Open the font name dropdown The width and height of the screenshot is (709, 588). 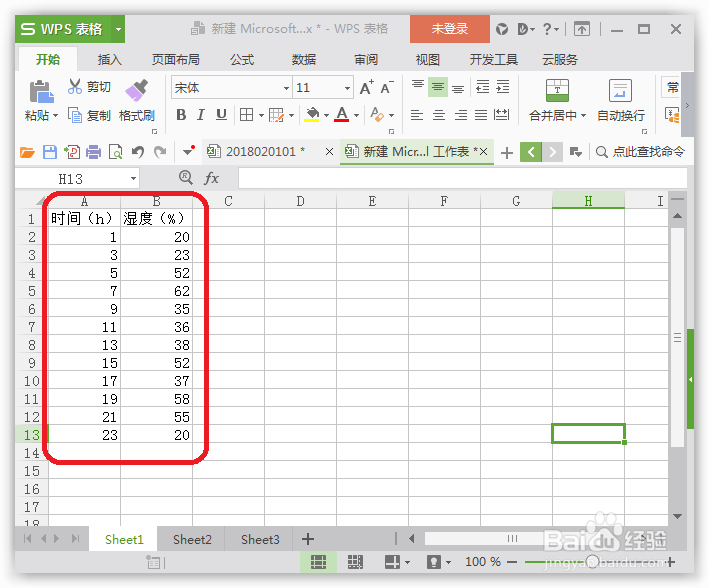click(x=286, y=88)
